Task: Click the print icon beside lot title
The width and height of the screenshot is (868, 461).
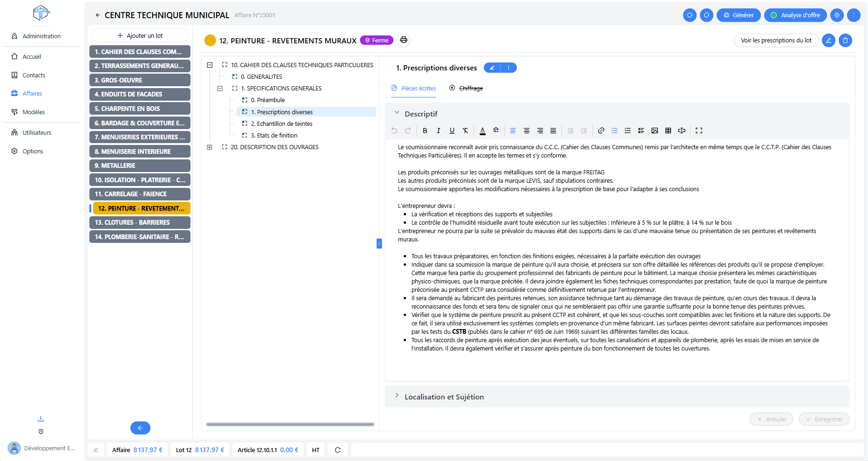Action: (404, 40)
